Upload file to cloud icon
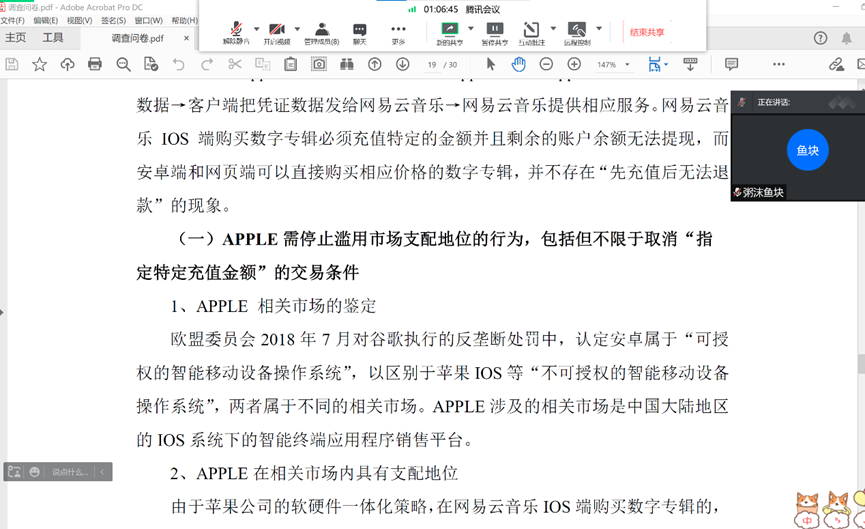 click(x=67, y=65)
